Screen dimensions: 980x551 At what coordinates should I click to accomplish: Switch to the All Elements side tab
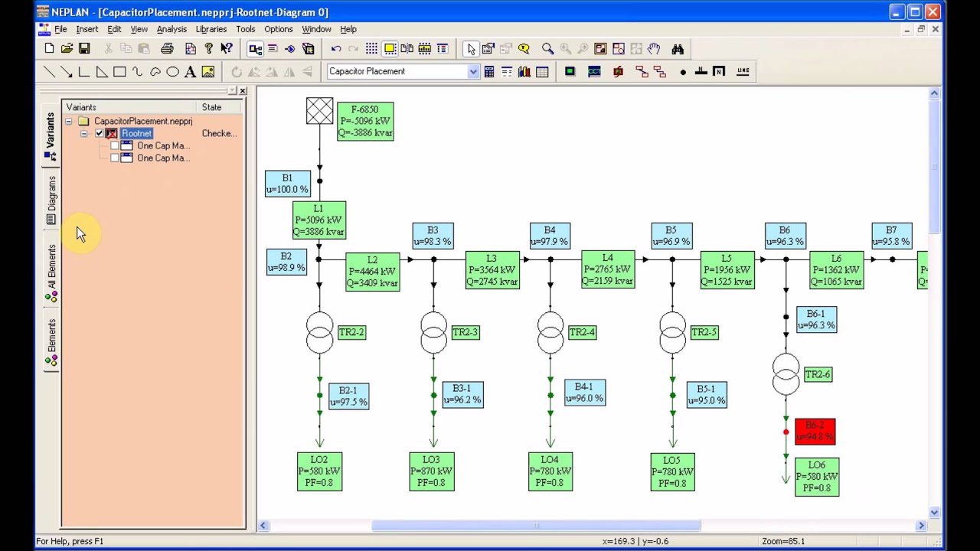tap(51, 272)
